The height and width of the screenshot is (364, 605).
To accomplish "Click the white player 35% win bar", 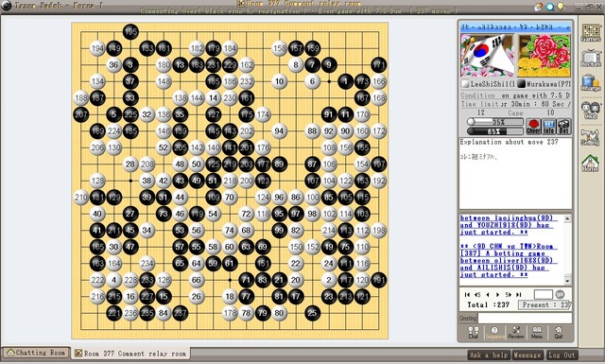I will [x=495, y=122].
